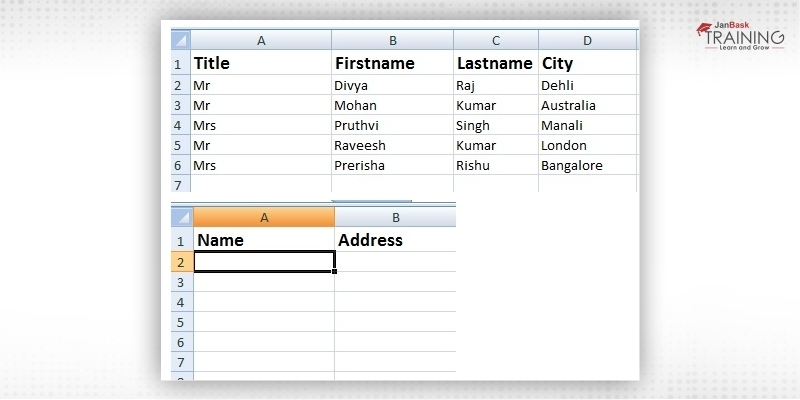The height and width of the screenshot is (400, 800).
Task: Select the cell containing Divya
Action: (x=393, y=85)
